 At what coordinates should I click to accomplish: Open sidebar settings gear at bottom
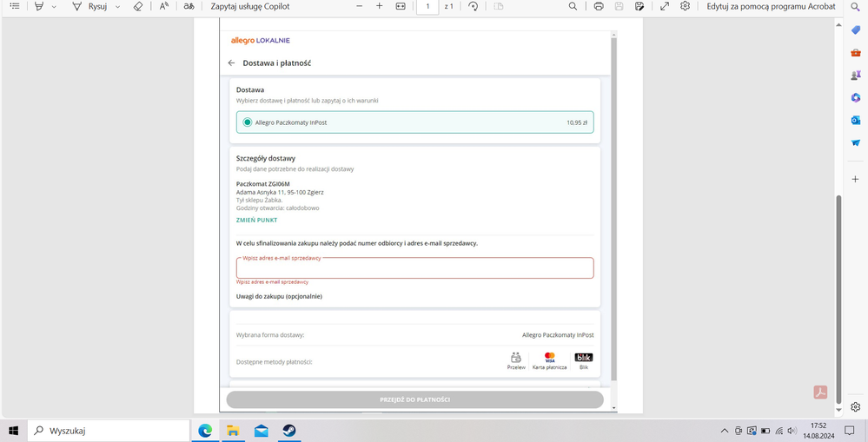(x=855, y=406)
